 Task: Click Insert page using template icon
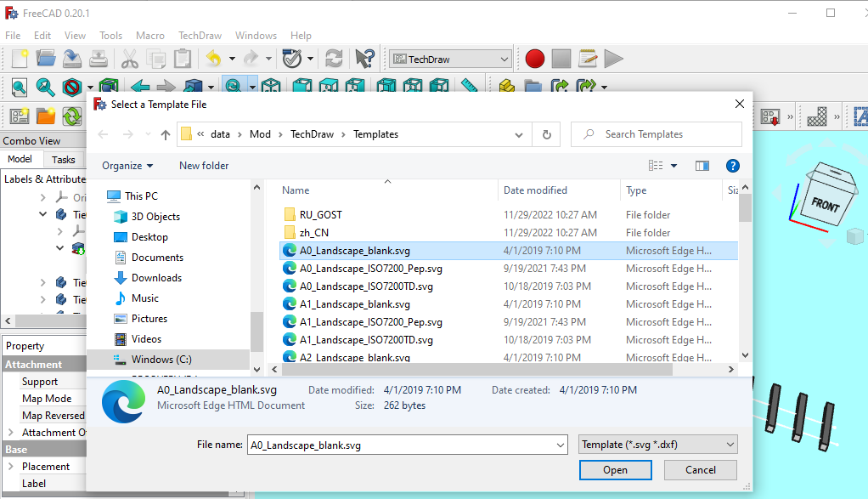45,116
